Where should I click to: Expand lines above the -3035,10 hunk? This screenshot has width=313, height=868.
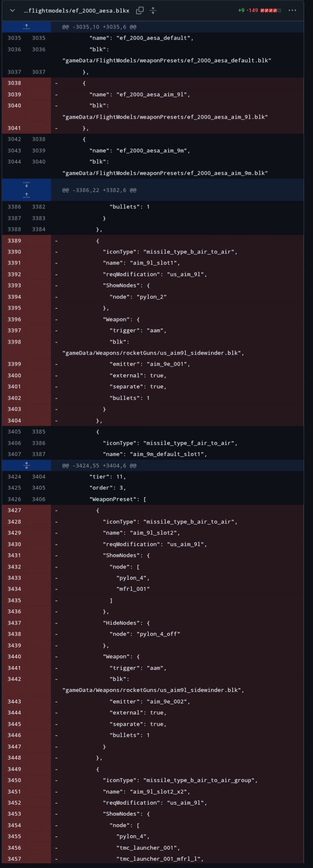tap(26, 27)
